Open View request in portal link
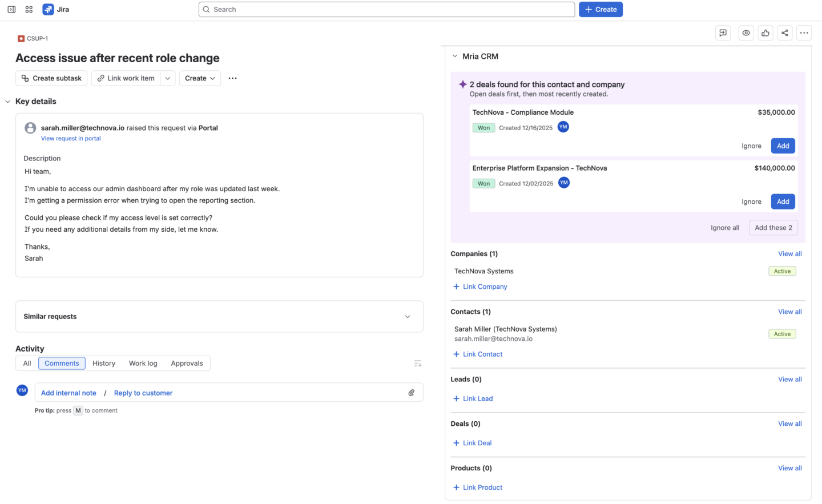 [x=71, y=139]
